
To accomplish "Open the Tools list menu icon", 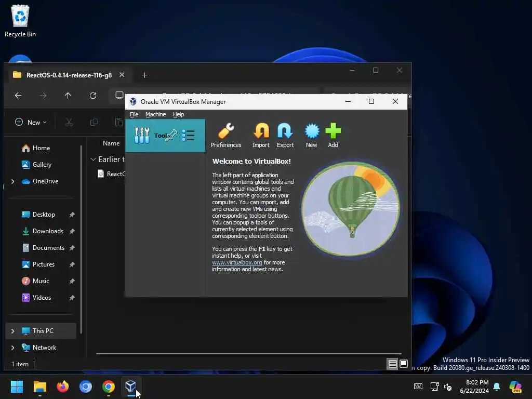I will tap(188, 136).
